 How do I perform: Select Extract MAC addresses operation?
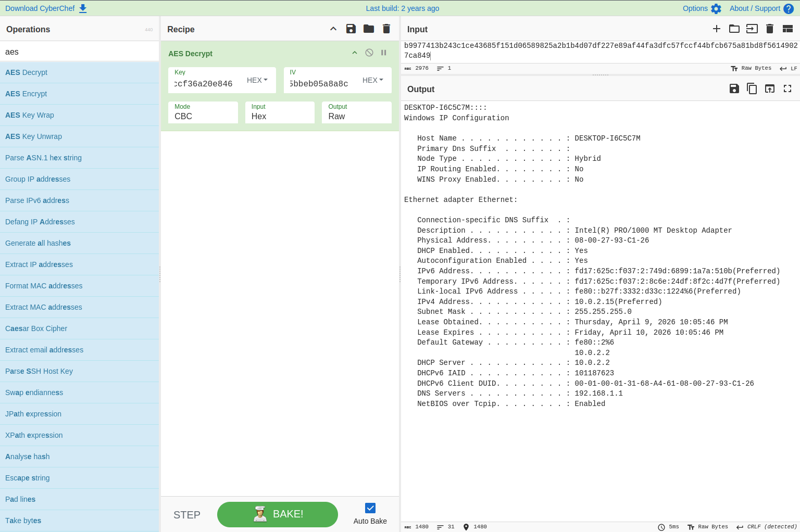[x=79, y=307]
